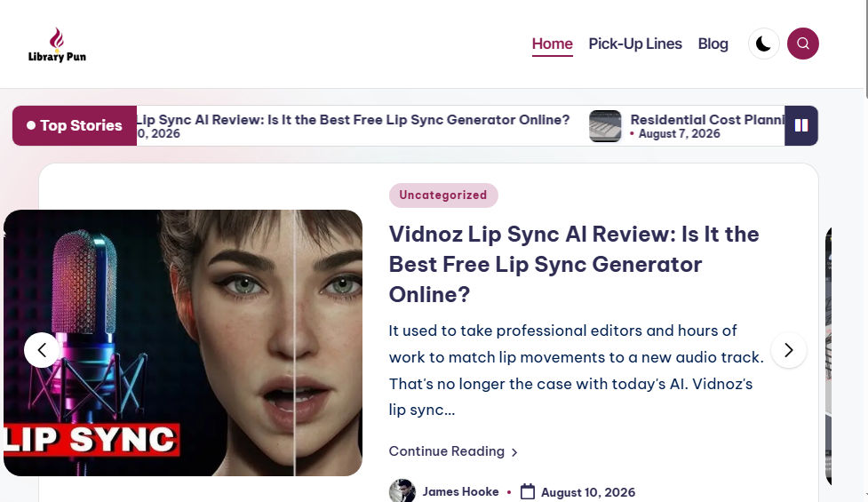This screenshot has width=868, height=502.
Task: Show next slide with right arrow
Action: (788, 350)
